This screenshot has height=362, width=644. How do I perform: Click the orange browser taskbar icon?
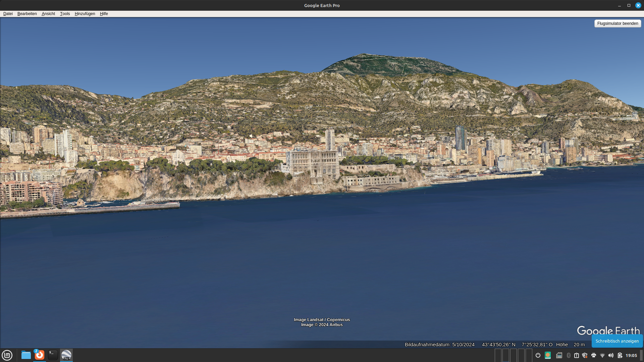click(x=40, y=355)
